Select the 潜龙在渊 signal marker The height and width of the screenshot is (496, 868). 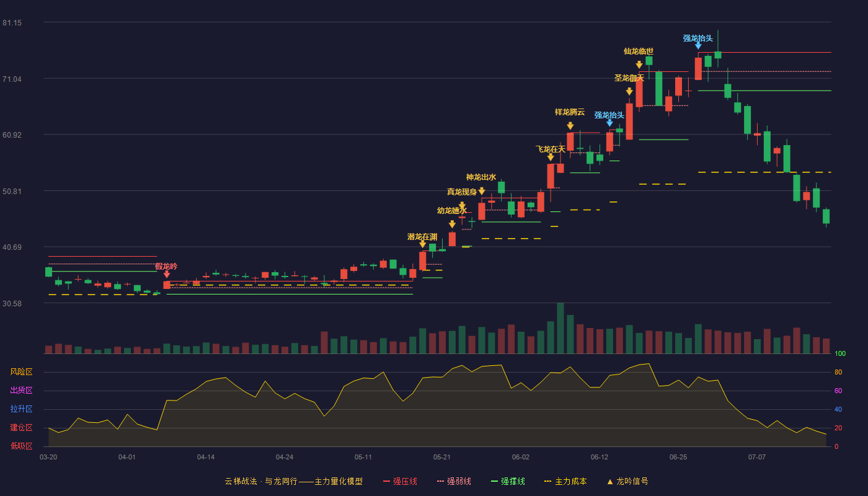click(x=423, y=244)
